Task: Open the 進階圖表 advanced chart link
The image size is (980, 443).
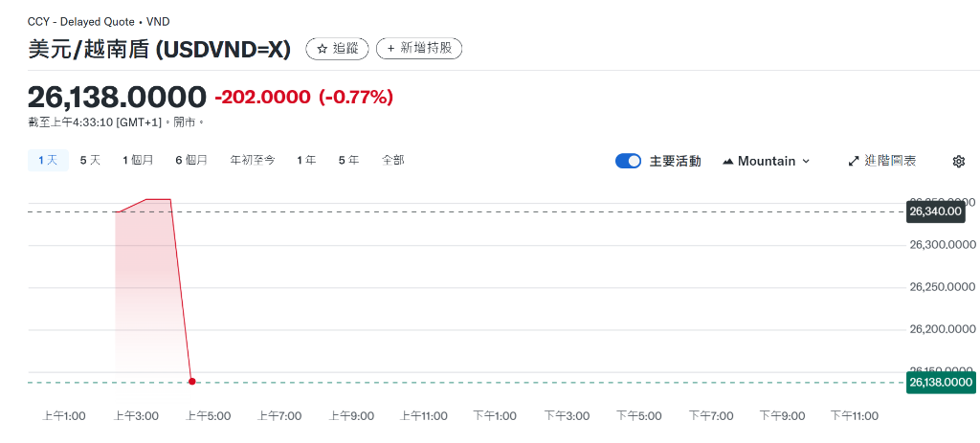Action: tap(881, 161)
